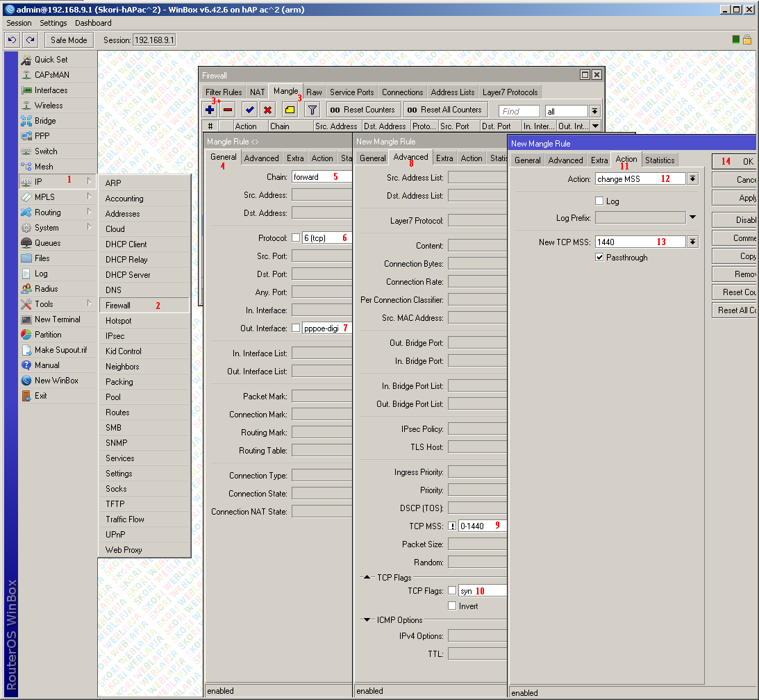Click the blue plus add rule icon
Screen dimensions: 759x700
[x=210, y=110]
